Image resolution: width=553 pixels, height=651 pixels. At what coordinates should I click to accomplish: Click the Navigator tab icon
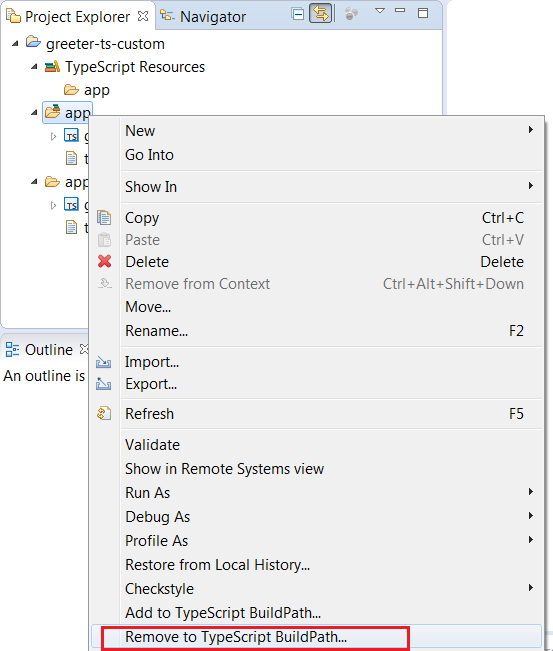coord(167,16)
